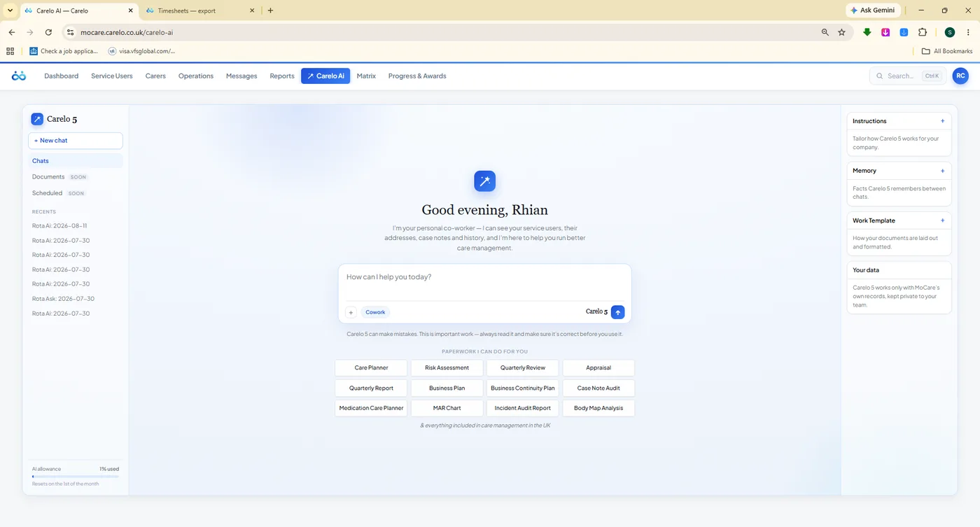Close the Timesheets — export tab

coord(253,10)
